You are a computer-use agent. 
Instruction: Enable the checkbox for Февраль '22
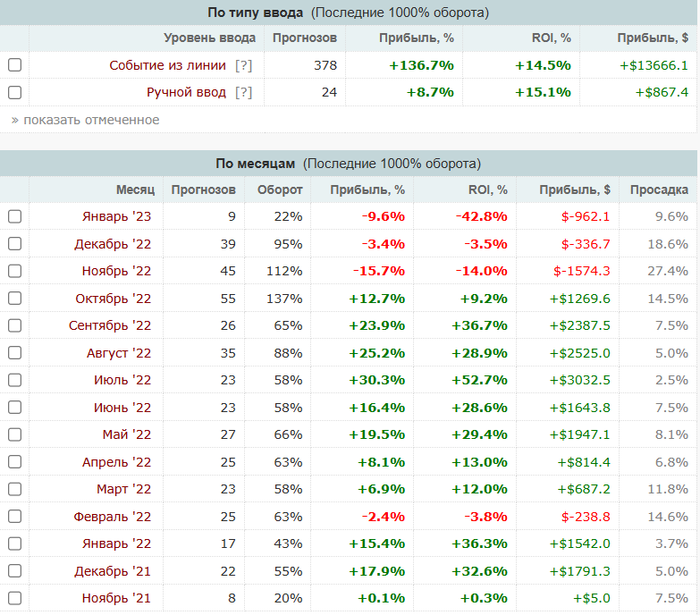coord(14,517)
